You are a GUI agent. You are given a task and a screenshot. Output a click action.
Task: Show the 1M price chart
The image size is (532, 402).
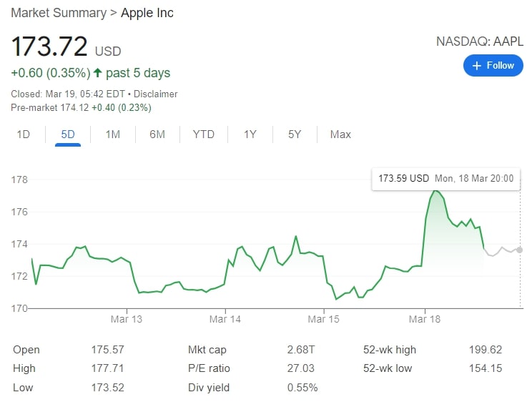click(x=112, y=134)
